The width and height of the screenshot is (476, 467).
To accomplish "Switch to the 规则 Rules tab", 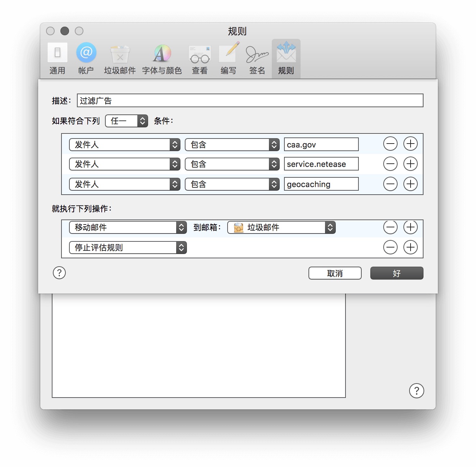I will (286, 59).
